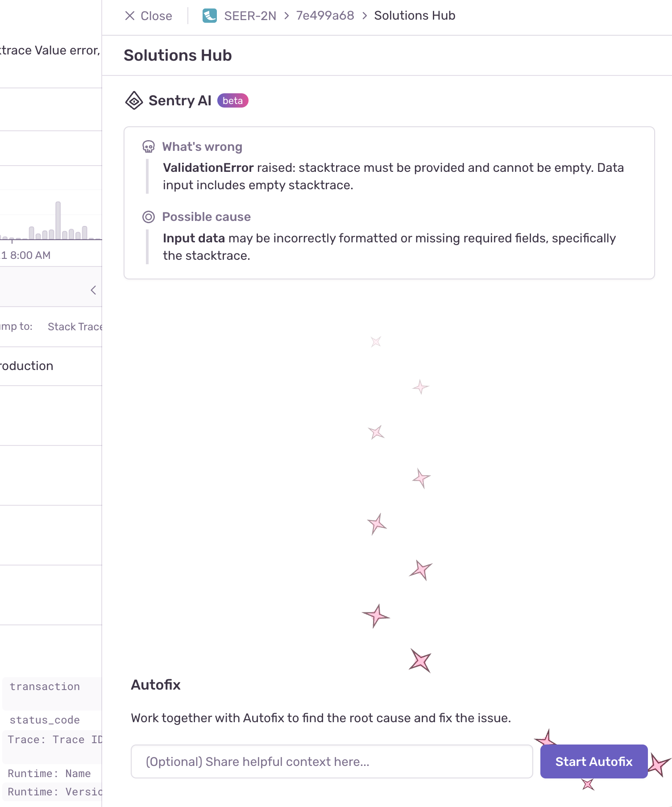Viewport: 672px width, 807px height.
Task: Click the Sentry AI diamond logo icon
Action: 134,100
